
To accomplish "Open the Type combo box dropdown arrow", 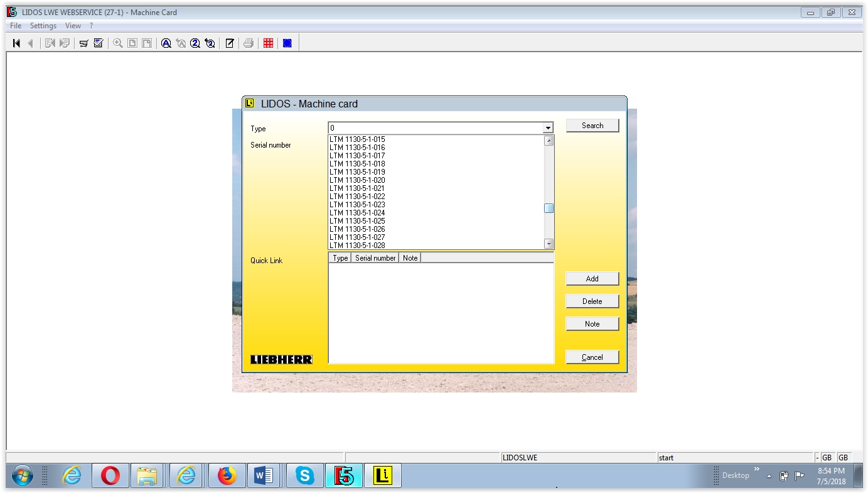I will pos(548,128).
